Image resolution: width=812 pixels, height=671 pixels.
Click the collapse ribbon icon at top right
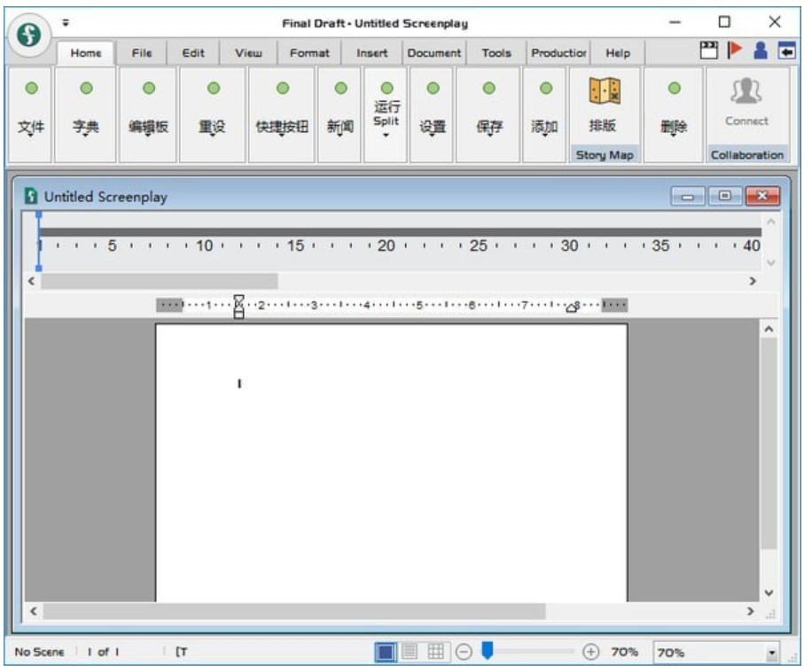pos(786,51)
